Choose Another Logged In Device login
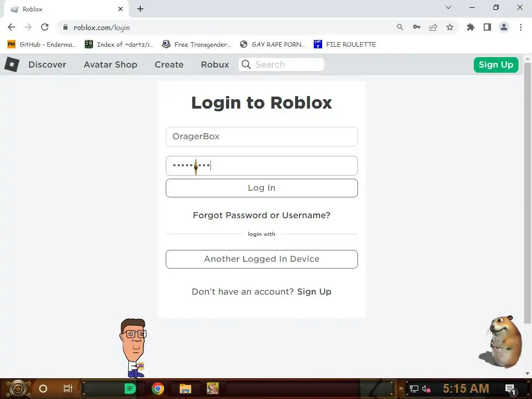 point(262,259)
